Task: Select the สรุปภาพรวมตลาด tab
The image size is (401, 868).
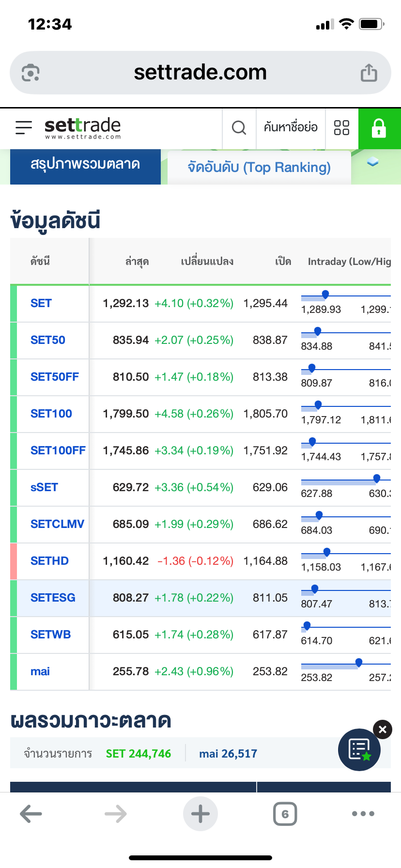Action: point(85,165)
